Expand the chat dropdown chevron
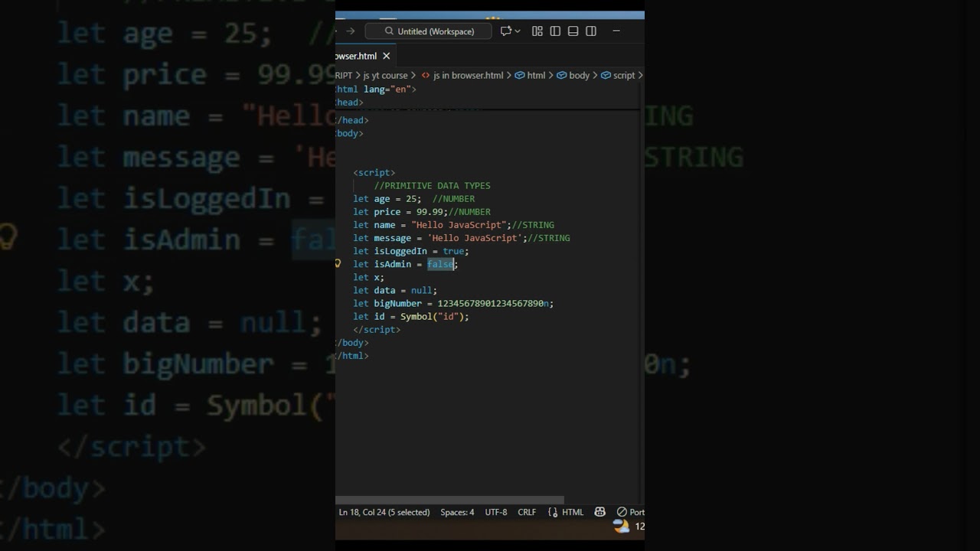Screen dimensions: 980x551 [518, 31]
